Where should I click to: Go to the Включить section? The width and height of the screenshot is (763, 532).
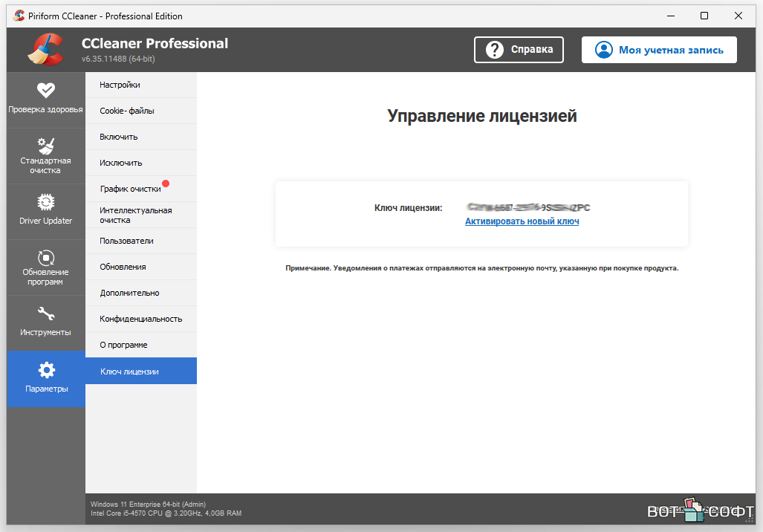pyautogui.click(x=141, y=137)
